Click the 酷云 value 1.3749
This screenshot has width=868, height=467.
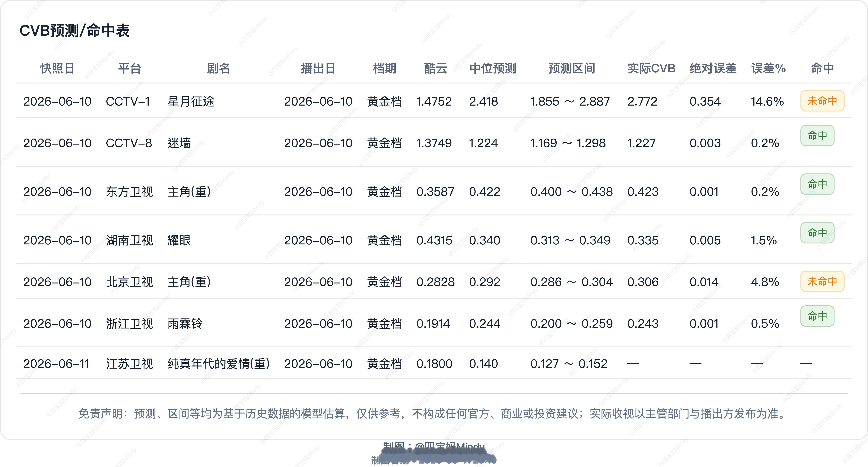point(434,143)
